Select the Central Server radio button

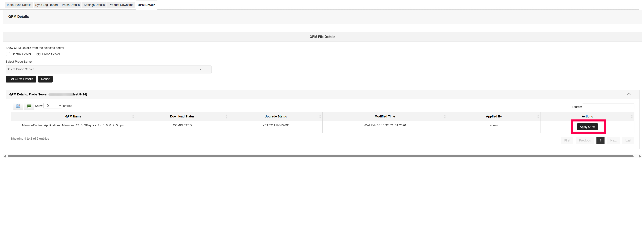pos(8,54)
